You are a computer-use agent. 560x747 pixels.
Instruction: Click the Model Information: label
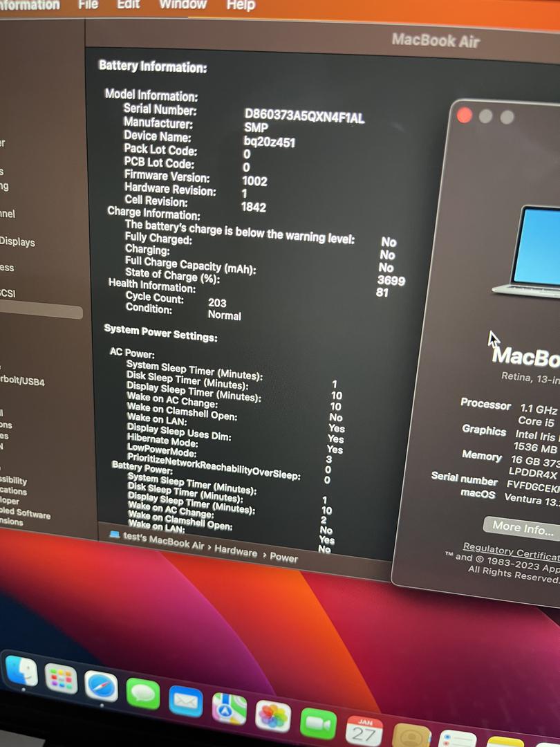(151, 95)
